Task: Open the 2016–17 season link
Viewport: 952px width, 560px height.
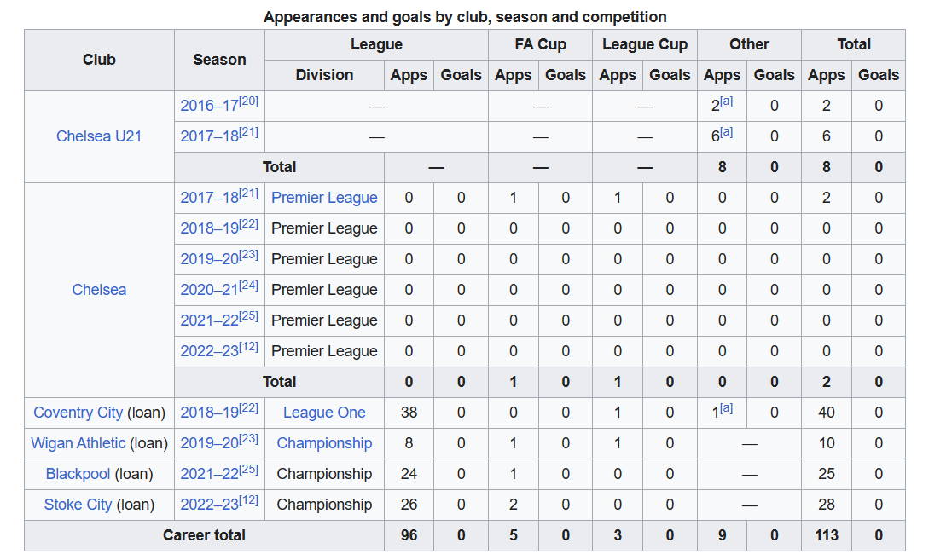Action: click(x=210, y=107)
